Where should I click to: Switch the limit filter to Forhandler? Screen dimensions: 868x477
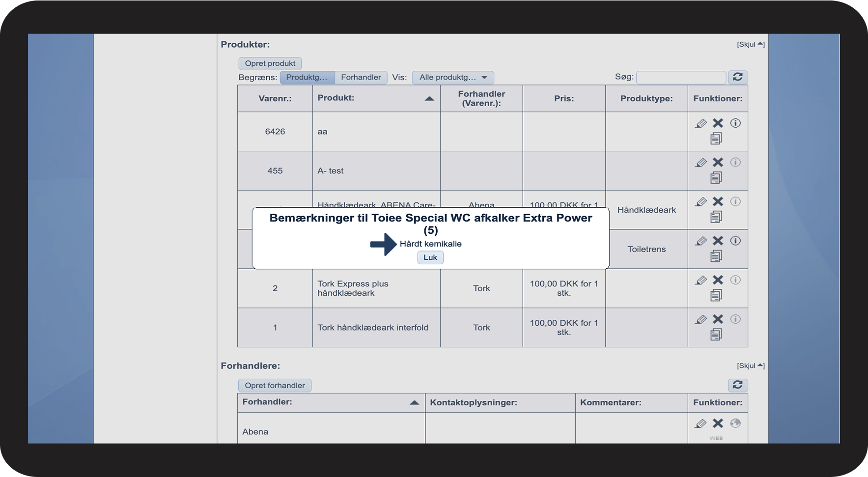click(x=361, y=77)
